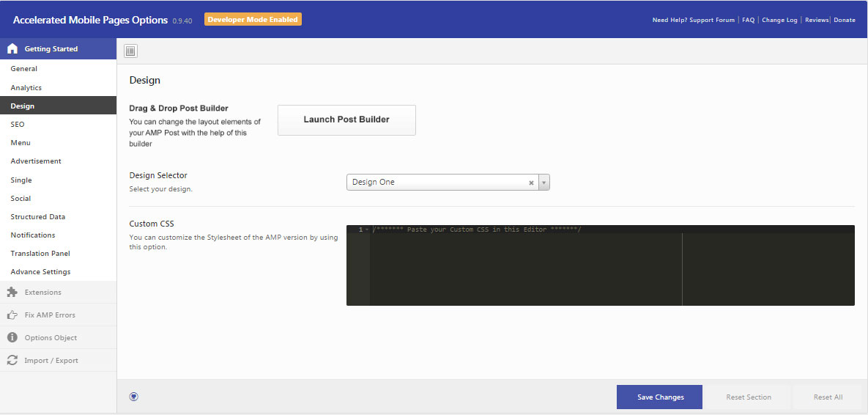Open the Design Selector dropdown arrow
Viewport: 868px width, 415px height.
click(x=544, y=183)
